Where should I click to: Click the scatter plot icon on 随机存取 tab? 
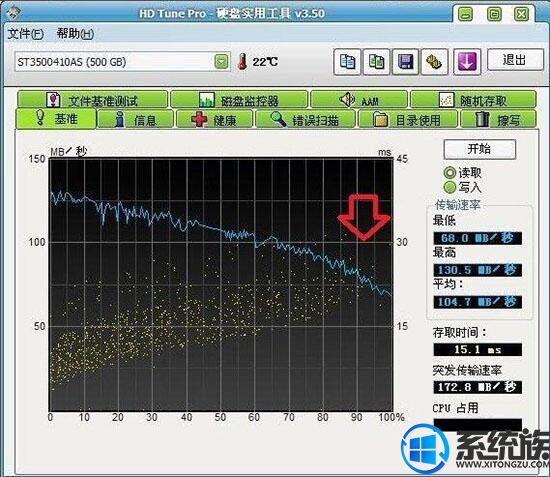[447, 100]
